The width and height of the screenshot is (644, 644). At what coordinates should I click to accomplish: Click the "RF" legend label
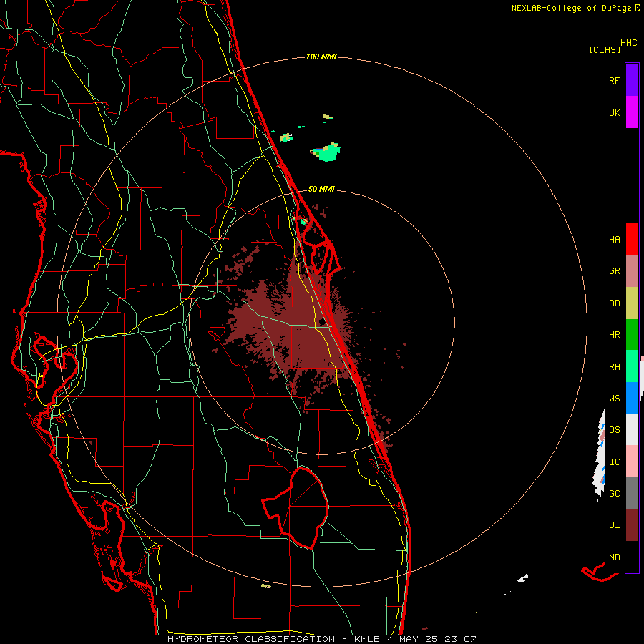(614, 81)
